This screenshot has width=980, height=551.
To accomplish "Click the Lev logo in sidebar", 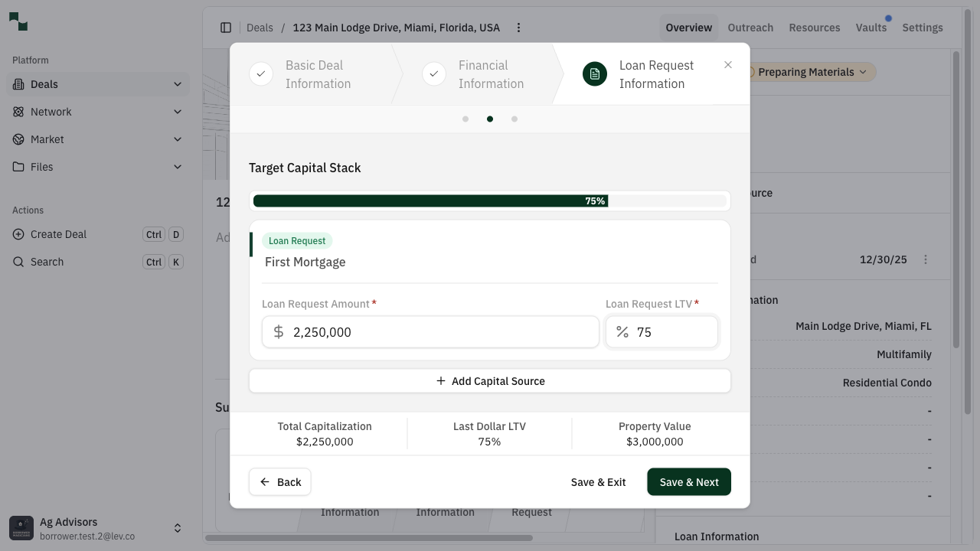I will 18,21.
